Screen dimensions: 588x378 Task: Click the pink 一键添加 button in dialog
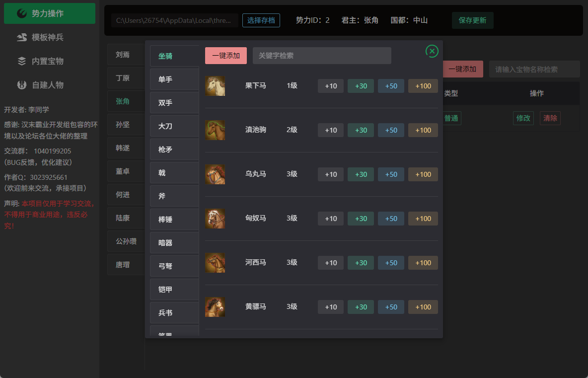[226, 56]
